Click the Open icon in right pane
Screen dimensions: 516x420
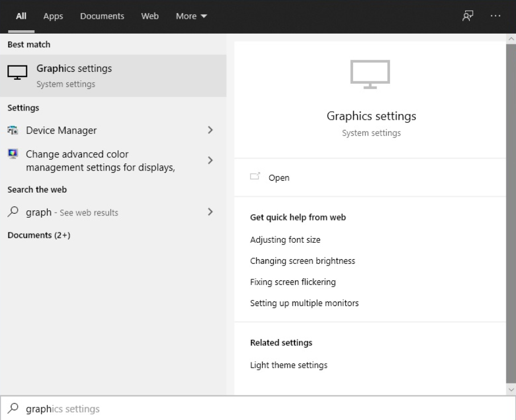[255, 177]
